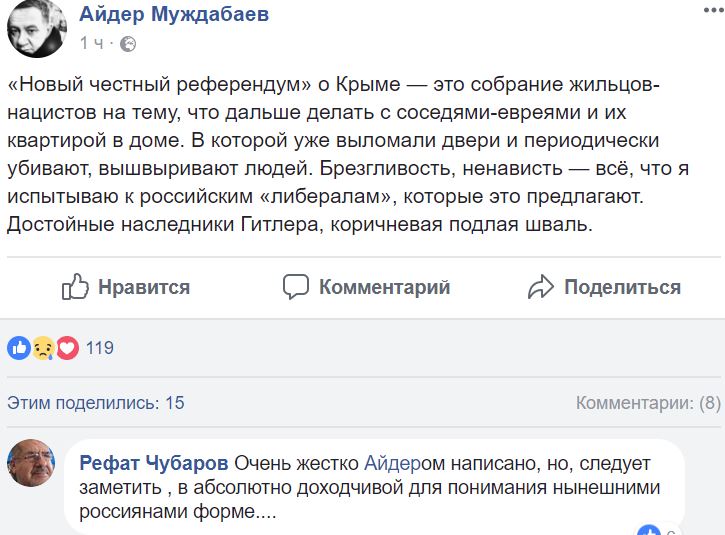Click the Нравится button
The height and width of the screenshot is (535, 725).
pos(126,287)
